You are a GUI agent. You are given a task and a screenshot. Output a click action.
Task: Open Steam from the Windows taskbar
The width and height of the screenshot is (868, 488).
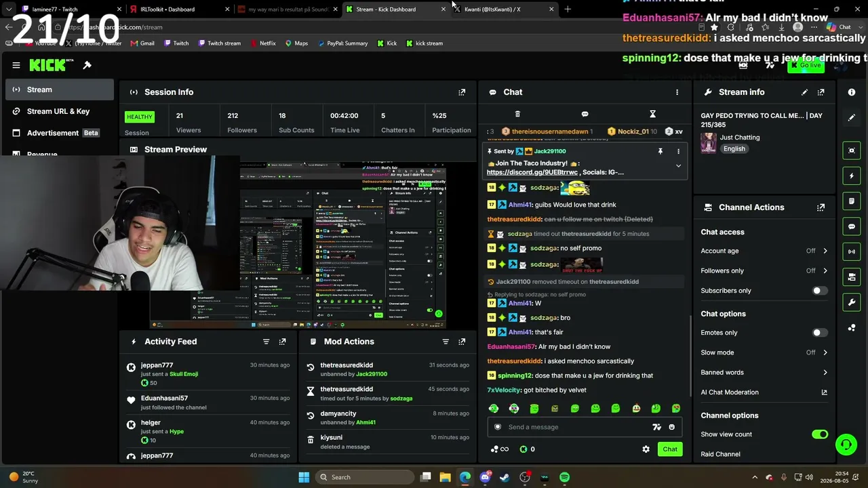[505, 477]
